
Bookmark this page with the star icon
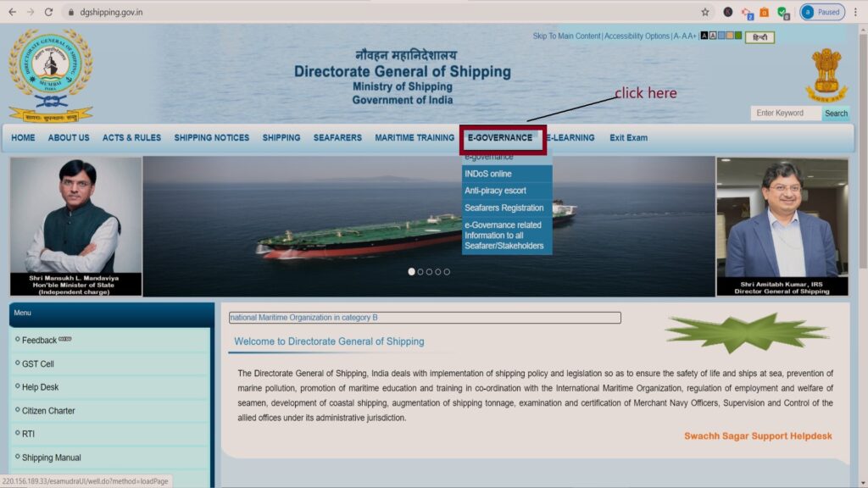[704, 12]
